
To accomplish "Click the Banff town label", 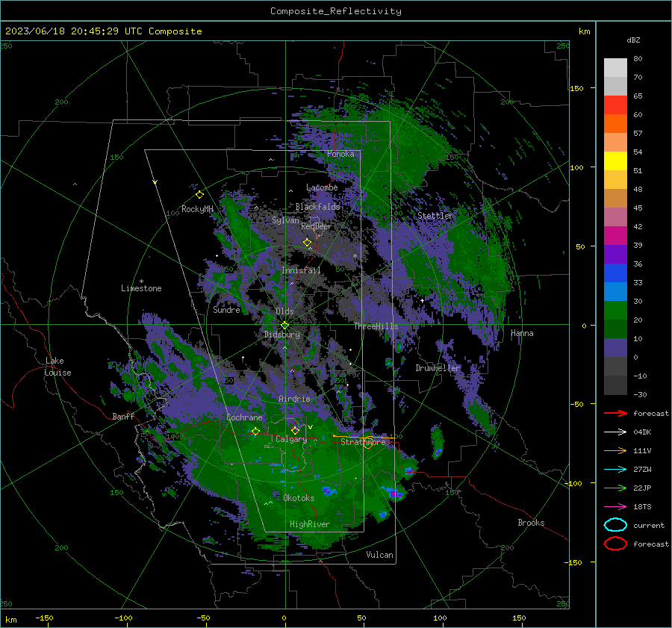I will (123, 416).
